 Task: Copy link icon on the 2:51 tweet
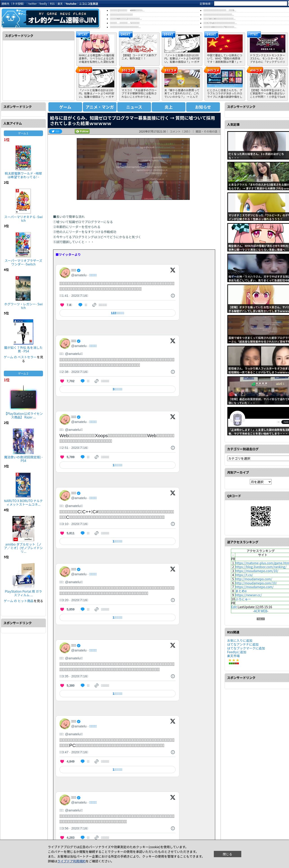point(97,457)
